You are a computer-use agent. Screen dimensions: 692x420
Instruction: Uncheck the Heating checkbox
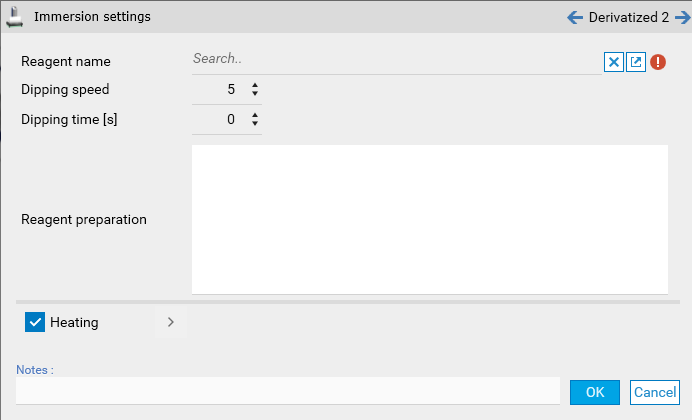pos(35,322)
